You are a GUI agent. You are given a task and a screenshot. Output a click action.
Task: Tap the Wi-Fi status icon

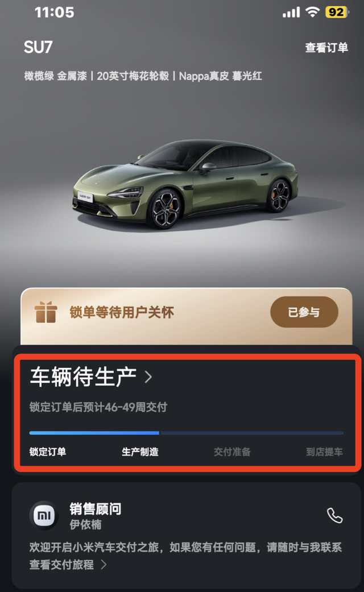coord(312,13)
